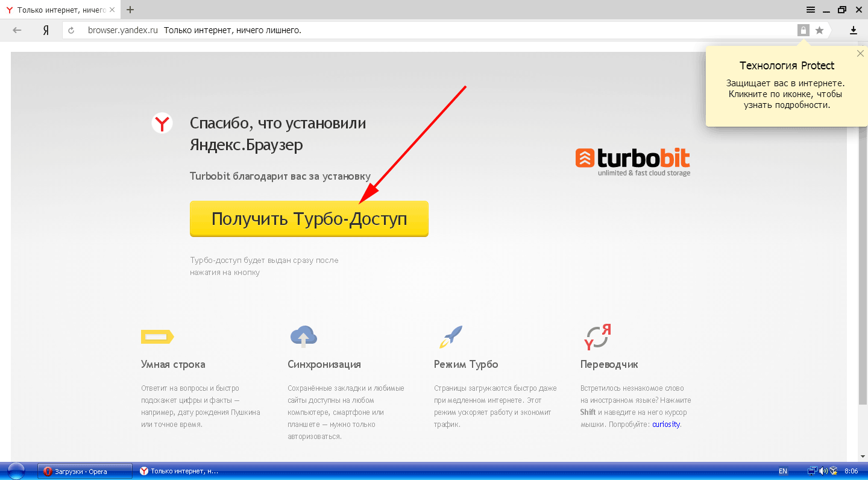Click the 'Синхронизация' heading
Screen dimensions: 868x480
click(x=324, y=364)
